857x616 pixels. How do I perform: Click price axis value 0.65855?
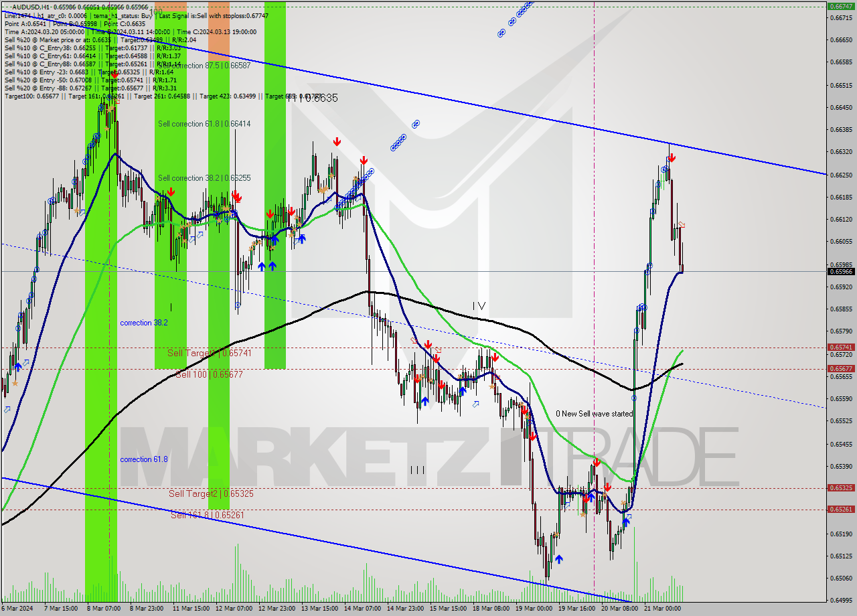click(842, 309)
